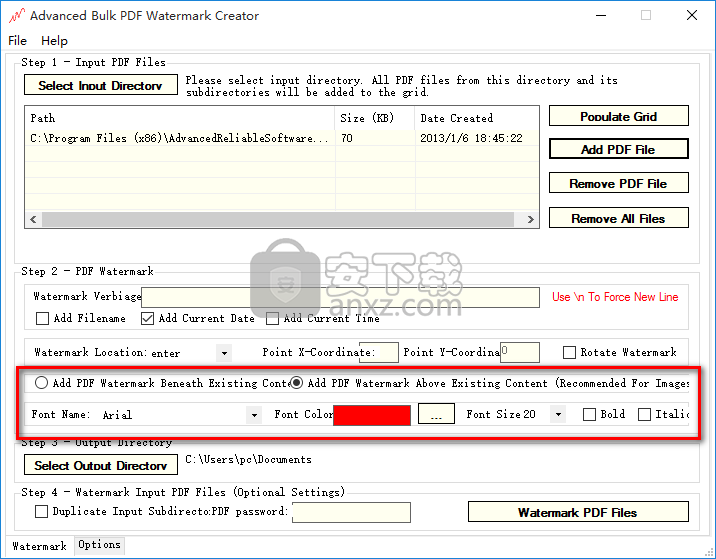Click the Point X-Coordinate input field
This screenshot has height=559, width=716.
tap(379, 353)
